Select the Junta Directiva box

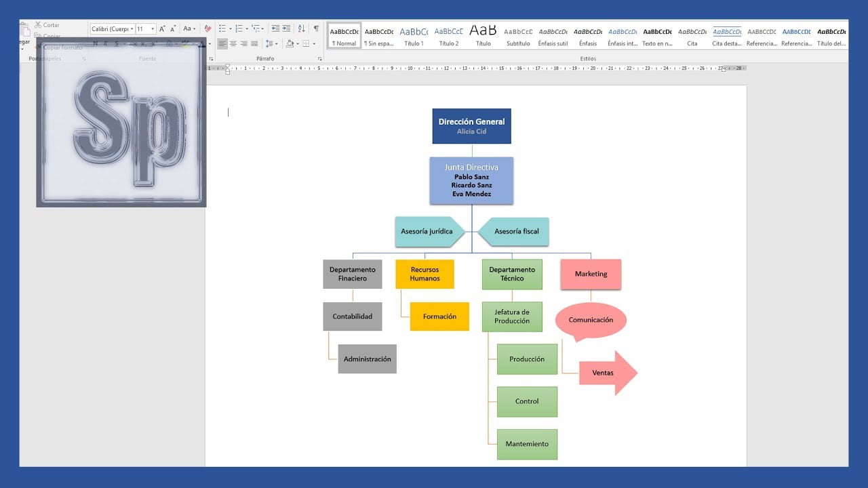coord(471,180)
